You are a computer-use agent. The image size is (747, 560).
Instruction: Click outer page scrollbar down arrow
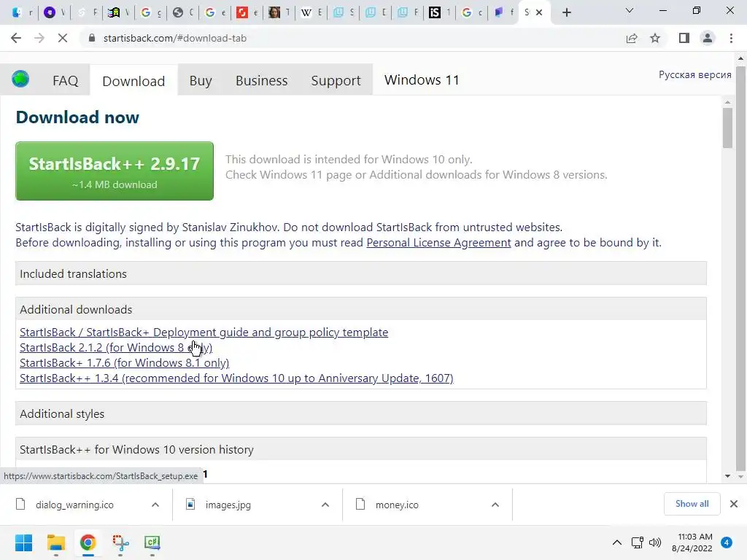[x=740, y=477]
